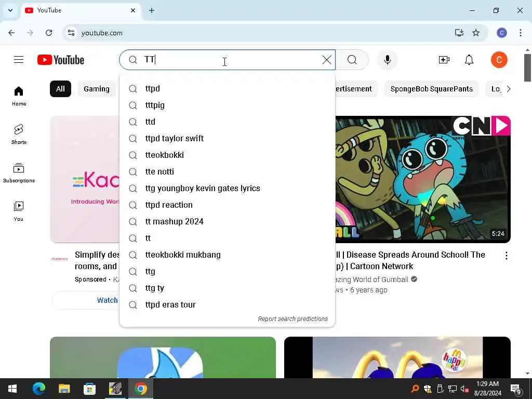
Task: Clear the search box with the X
Action: (x=327, y=60)
